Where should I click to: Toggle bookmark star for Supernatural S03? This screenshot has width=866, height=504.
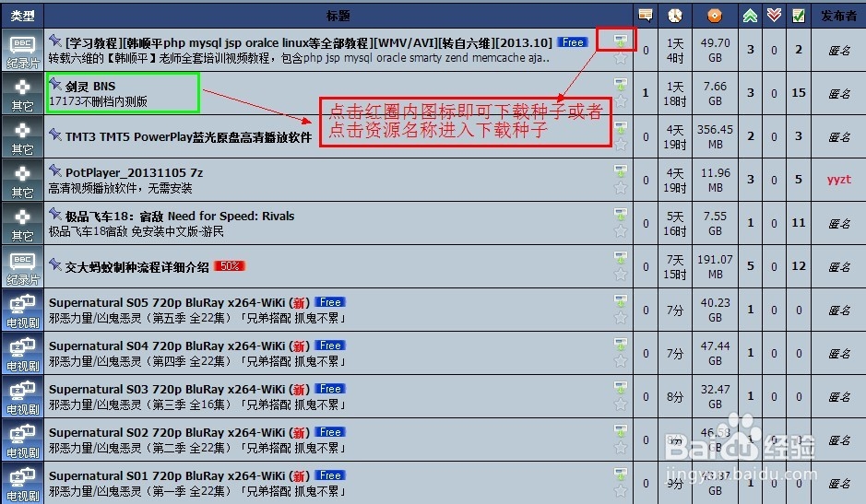click(x=621, y=404)
